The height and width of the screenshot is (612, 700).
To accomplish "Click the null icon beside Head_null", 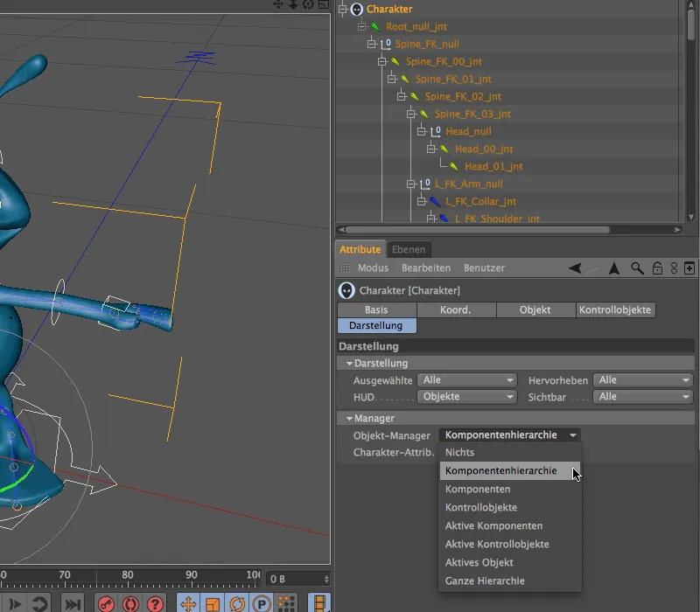I will coord(436,132).
